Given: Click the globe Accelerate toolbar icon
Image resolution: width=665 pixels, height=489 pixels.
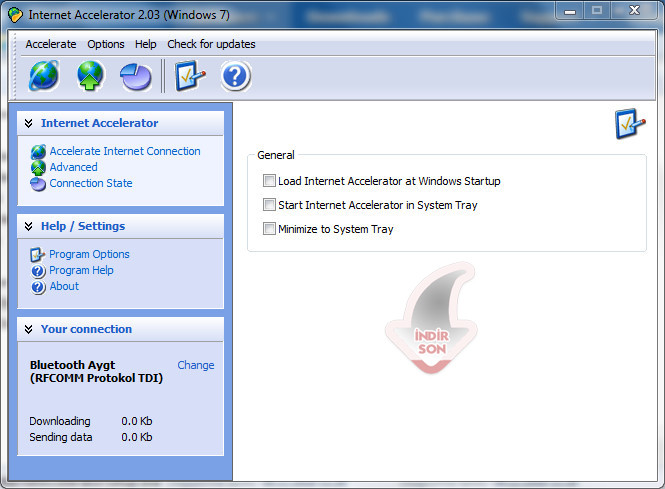Looking at the screenshot, I should 44,75.
